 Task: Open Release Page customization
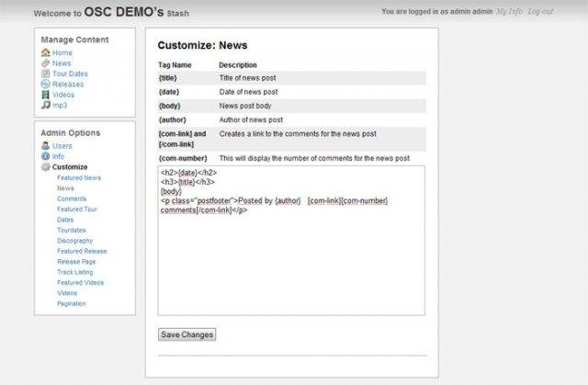pyautogui.click(x=76, y=262)
